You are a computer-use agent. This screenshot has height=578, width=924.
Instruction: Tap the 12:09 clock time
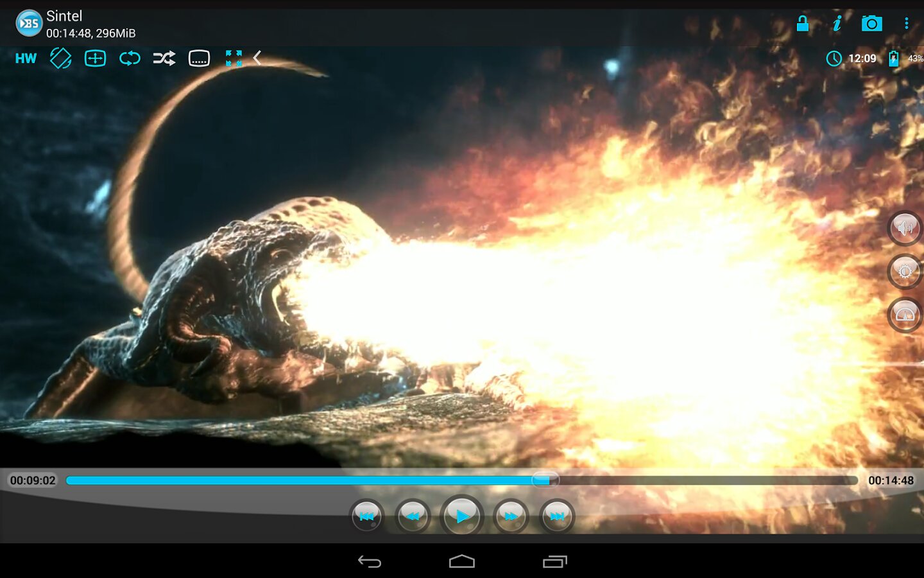862,58
